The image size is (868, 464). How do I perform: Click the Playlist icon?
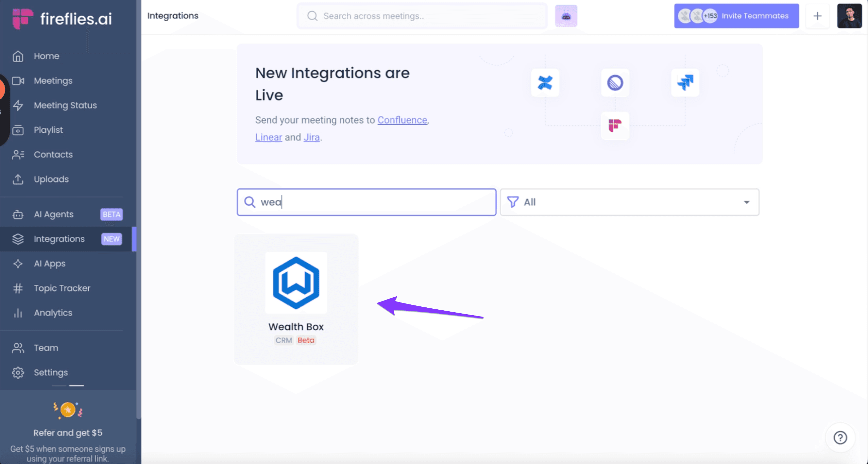pyautogui.click(x=18, y=130)
